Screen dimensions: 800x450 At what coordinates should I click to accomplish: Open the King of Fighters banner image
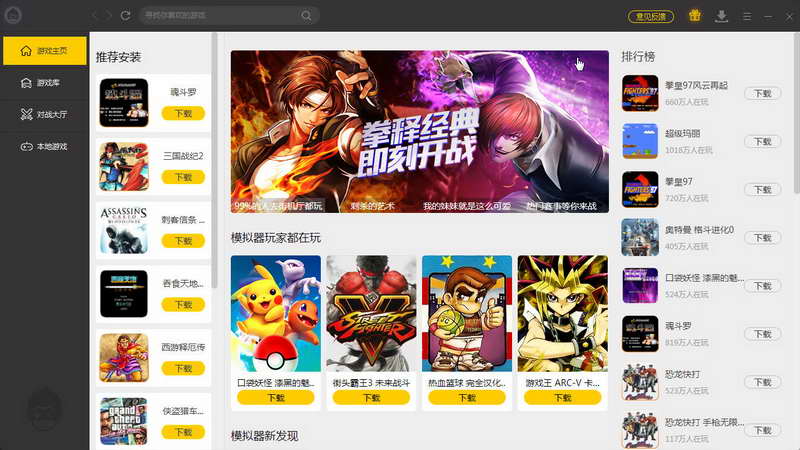(x=419, y=131)
